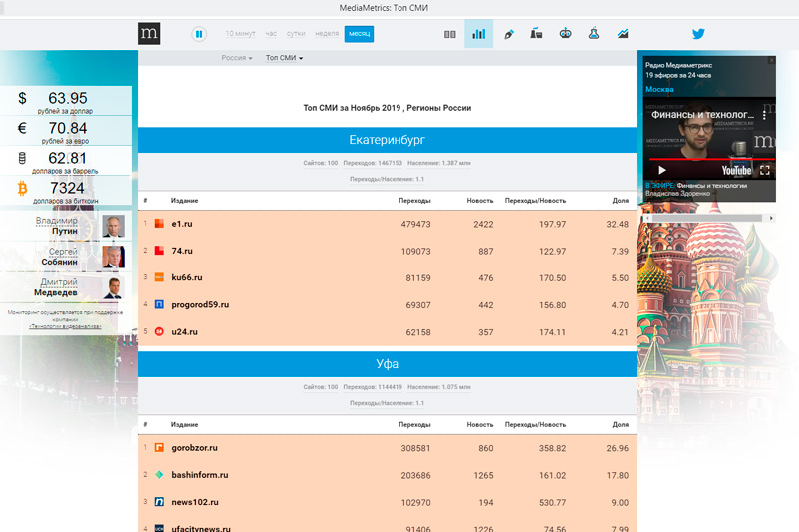
Task: Switch to the 'час' period tab
Action: click(272, 34)
